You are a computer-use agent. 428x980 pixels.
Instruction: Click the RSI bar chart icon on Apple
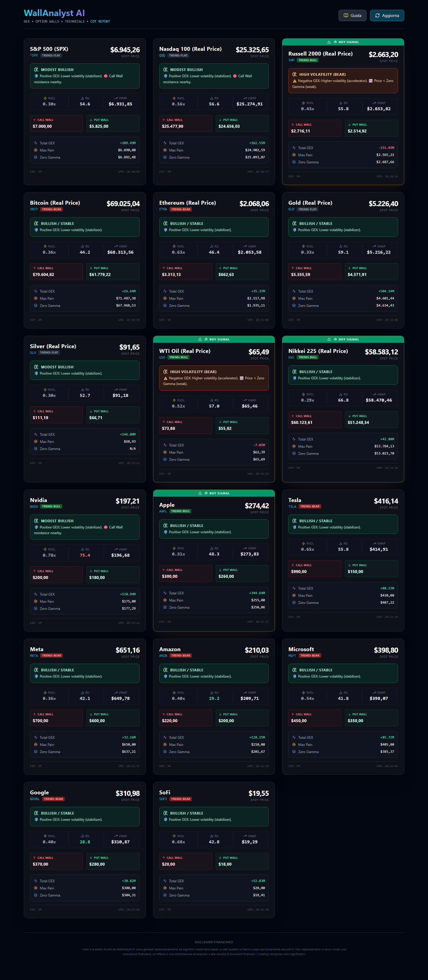(x=212, y=548)
